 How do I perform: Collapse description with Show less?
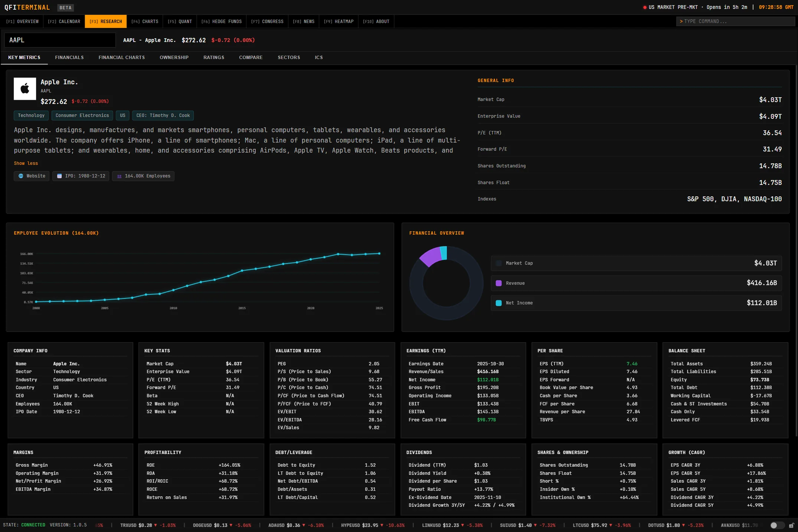point(26,163)
